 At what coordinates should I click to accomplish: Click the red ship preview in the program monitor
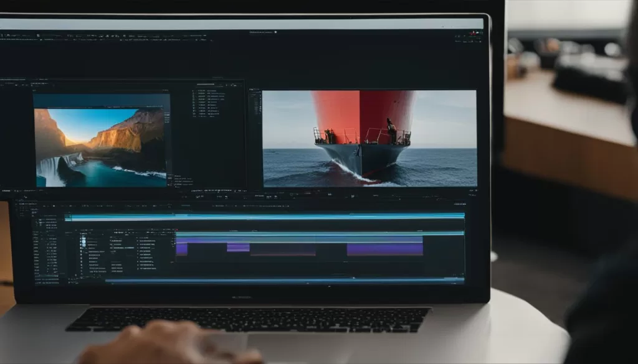click(369, 139)
